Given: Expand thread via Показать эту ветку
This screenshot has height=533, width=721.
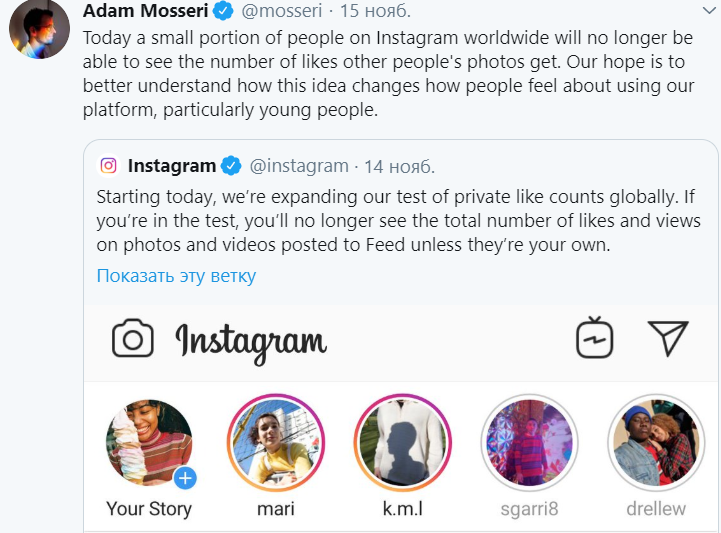Looking at the screenshot, I should tap(176, 276).
